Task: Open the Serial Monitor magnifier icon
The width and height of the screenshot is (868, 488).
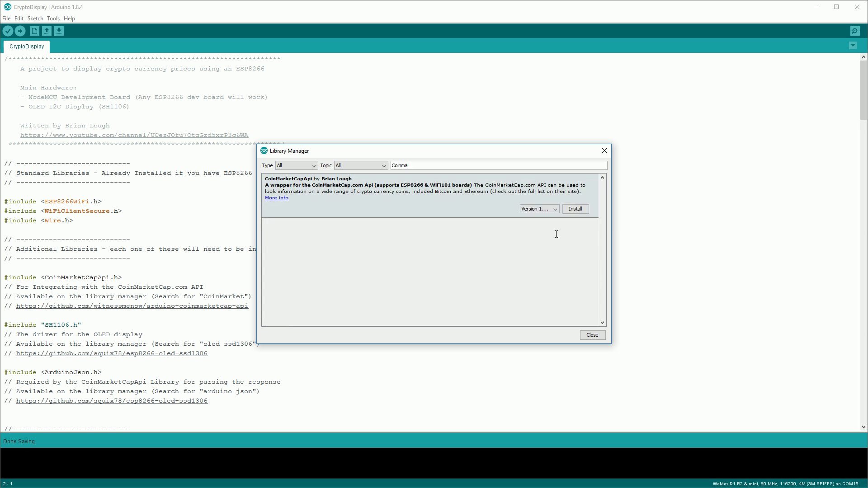Action: click(854, 31)
